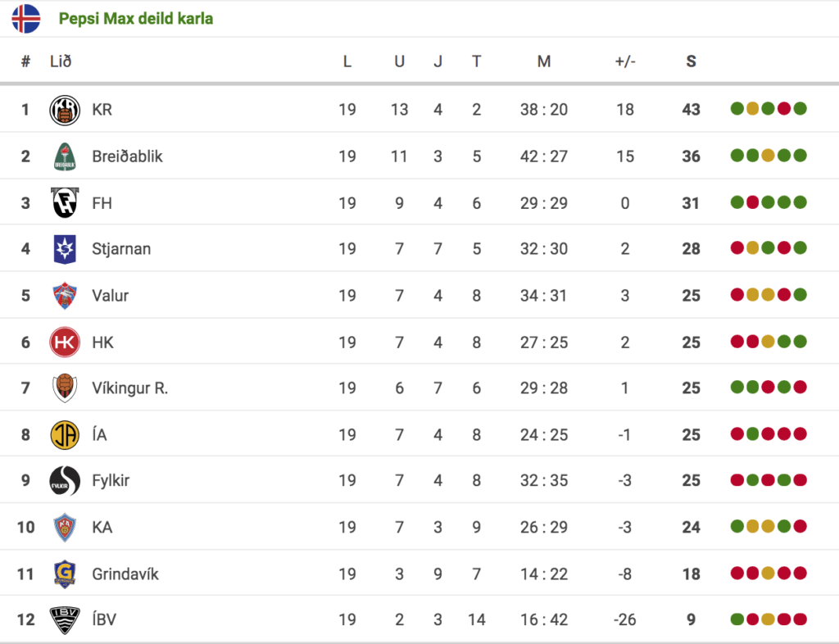The image size is (839, 644).
Task: Click the ÍBV shield logo
Action: [x=65, y=620]
